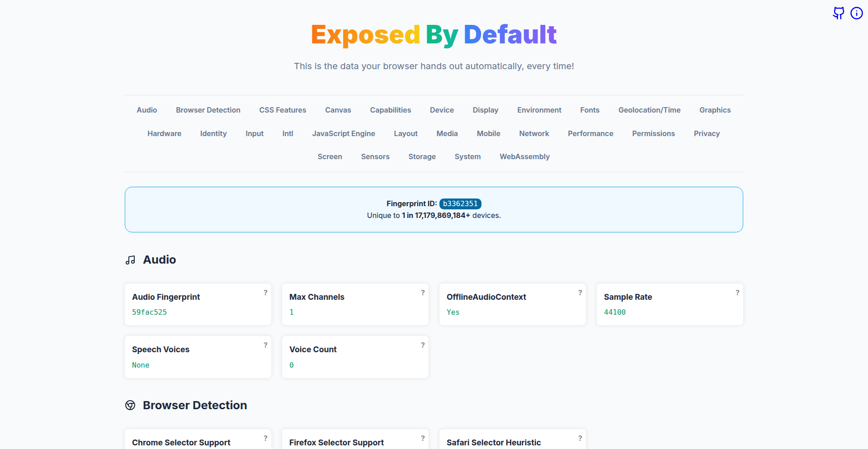Open the help icon on Audio Fingerprint card
The height and width of the screenshot is (449, 868).
coord(265,293)
